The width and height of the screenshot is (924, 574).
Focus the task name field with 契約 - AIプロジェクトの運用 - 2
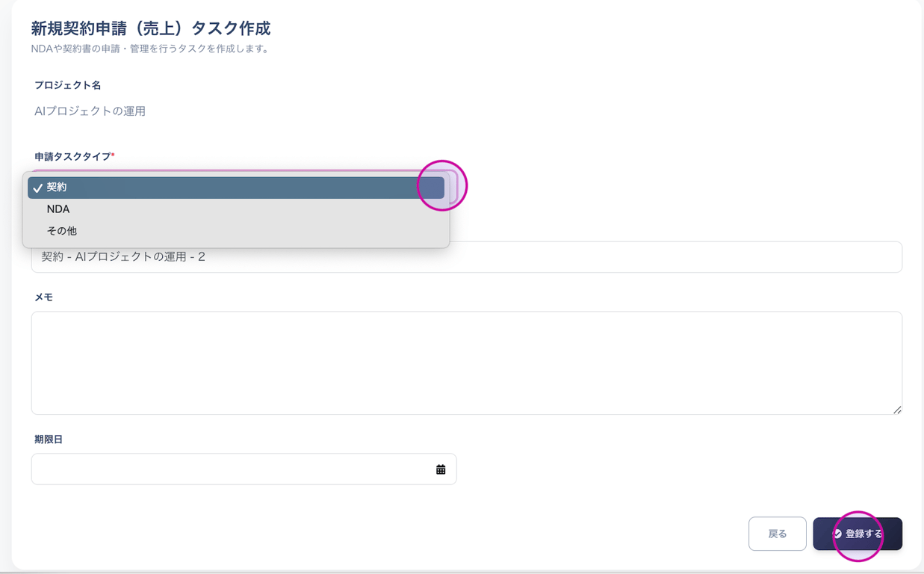click(466, 257)
